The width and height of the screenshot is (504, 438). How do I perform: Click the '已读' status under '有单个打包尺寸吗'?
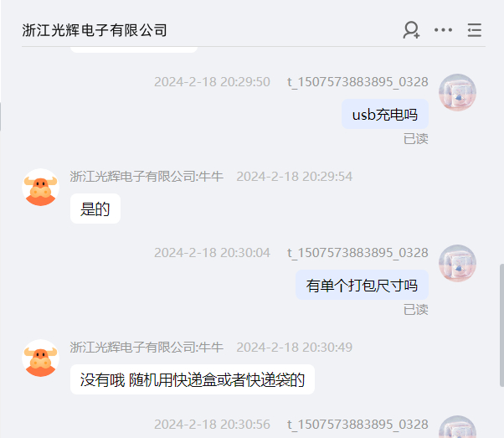pos(416,310)
